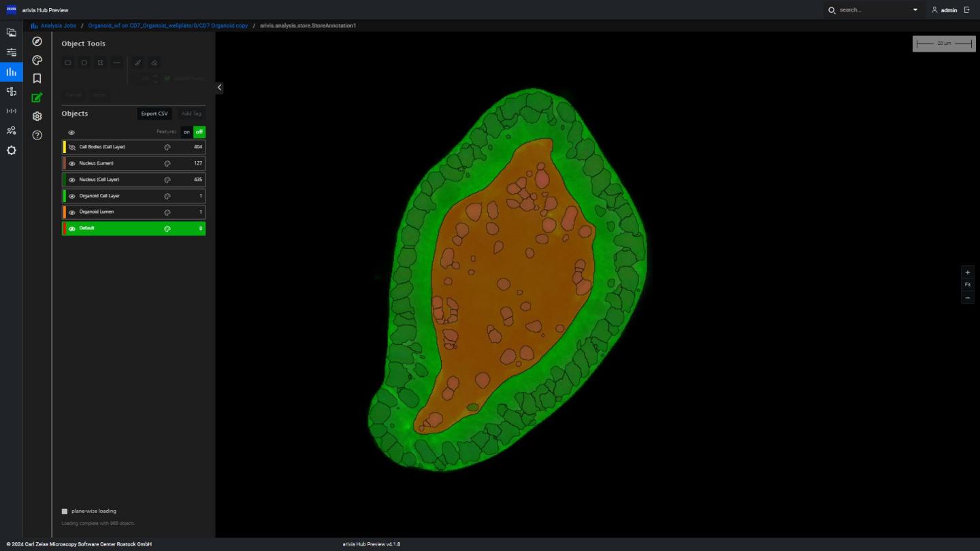
Task: Select the eraser tool in Object Tools
Action: click(x=154, y=63)
